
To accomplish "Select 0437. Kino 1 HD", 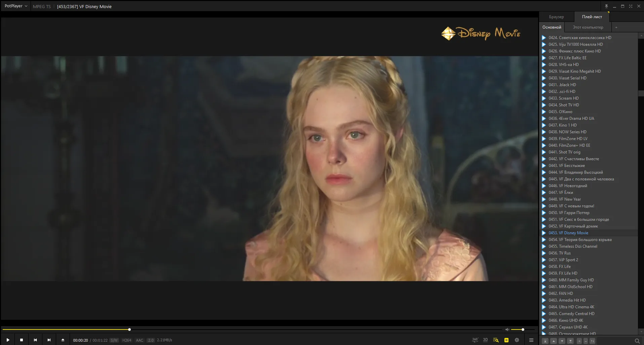I will 589,125.
